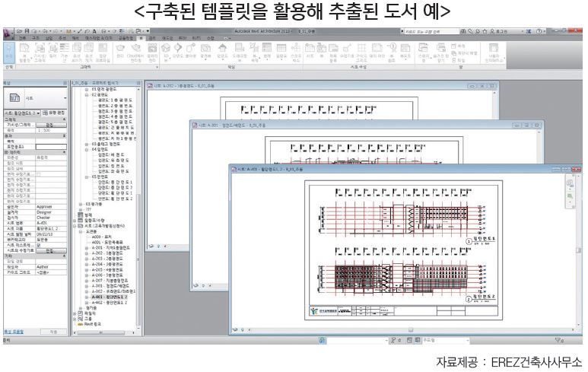This screenshot has width=588, height=372.
Task: Click the Help question mark icon
Action: (538, 30)
